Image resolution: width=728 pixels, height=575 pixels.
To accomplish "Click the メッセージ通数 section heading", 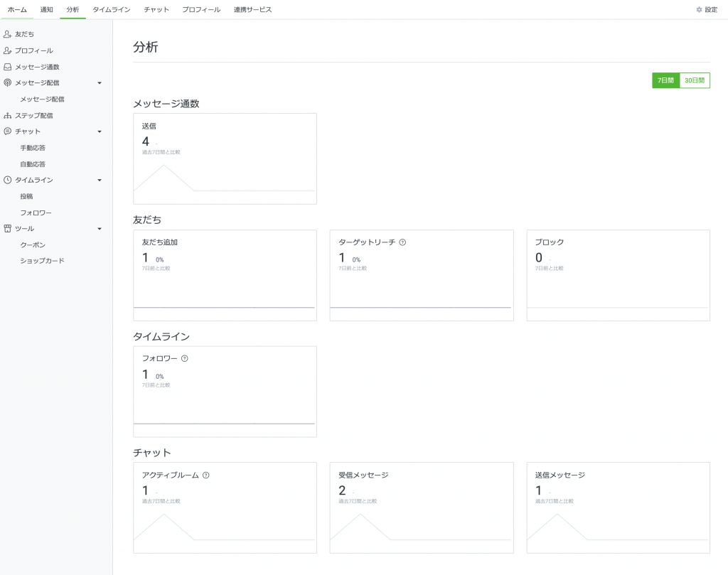I will [166, 104].
